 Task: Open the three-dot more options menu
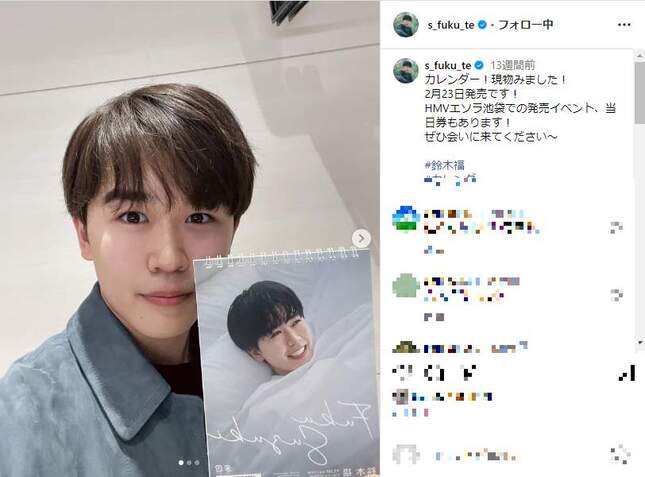[624, 25]
